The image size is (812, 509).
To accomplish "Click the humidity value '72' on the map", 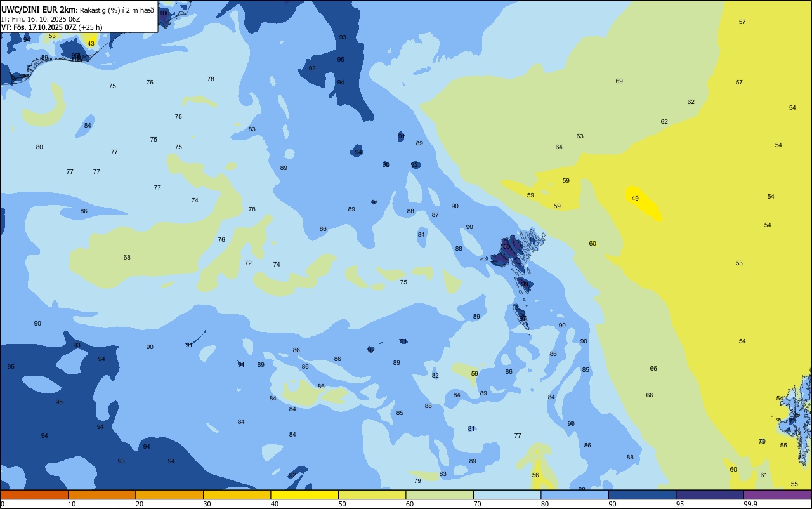I will point(248,263).
